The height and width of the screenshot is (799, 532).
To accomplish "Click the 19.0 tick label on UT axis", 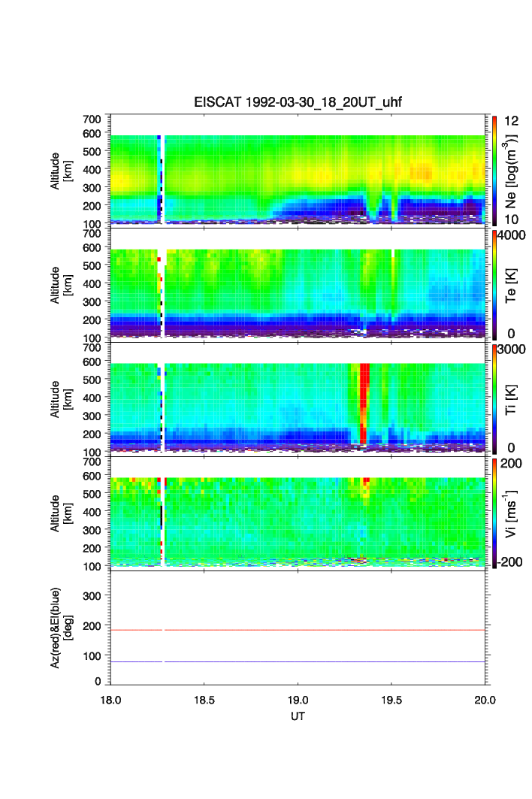I will [x=298, y=700].
